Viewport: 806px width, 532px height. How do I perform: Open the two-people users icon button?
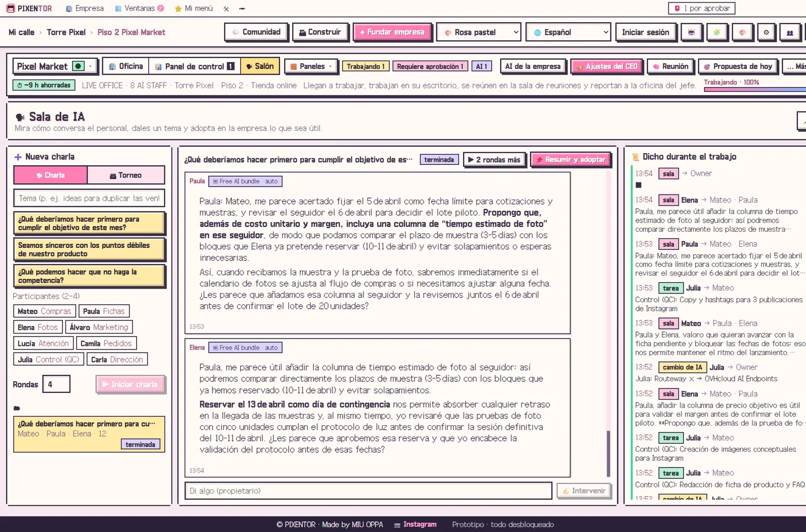pyautogui.click(x=790, y=32)
